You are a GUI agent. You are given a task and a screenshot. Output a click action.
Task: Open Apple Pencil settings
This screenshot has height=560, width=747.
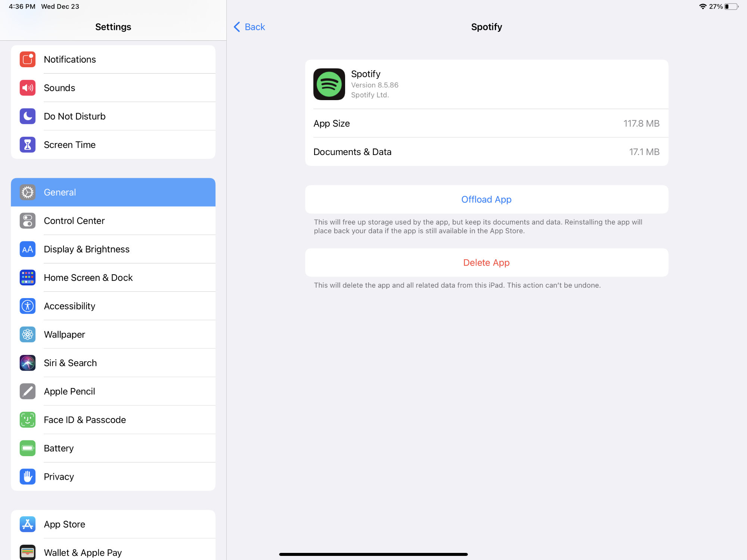click(113, 391)
